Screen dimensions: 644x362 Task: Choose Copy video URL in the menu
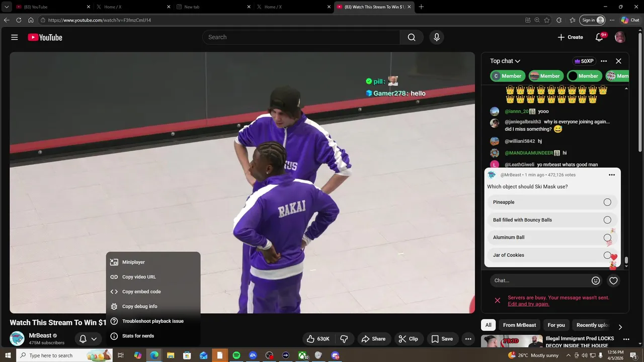click(153, 277)
